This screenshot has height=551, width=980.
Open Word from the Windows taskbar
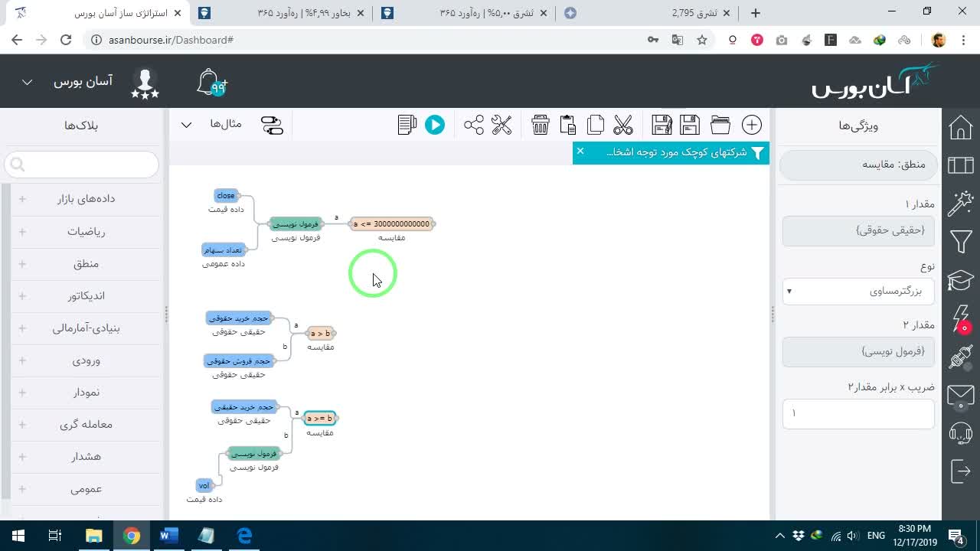168,536
